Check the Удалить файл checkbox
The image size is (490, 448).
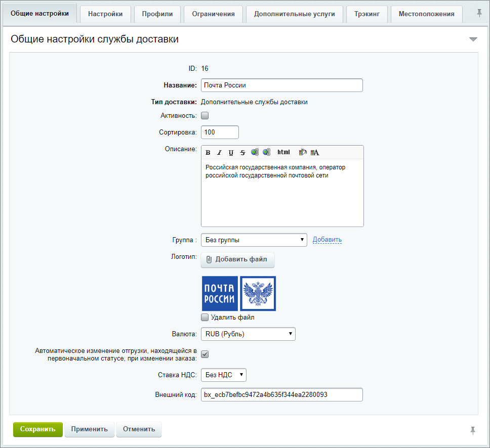(x=205, y=318)
